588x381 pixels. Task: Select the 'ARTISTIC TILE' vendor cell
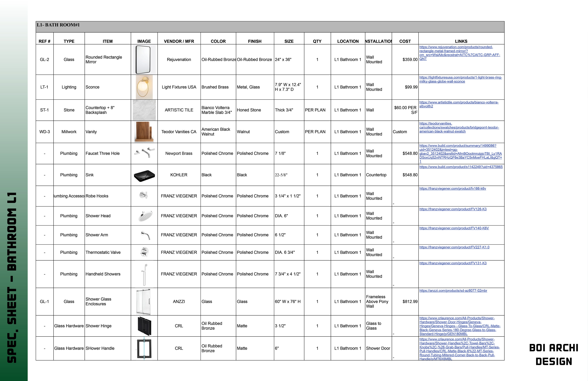pyautogui.click(x=179, y=110)
